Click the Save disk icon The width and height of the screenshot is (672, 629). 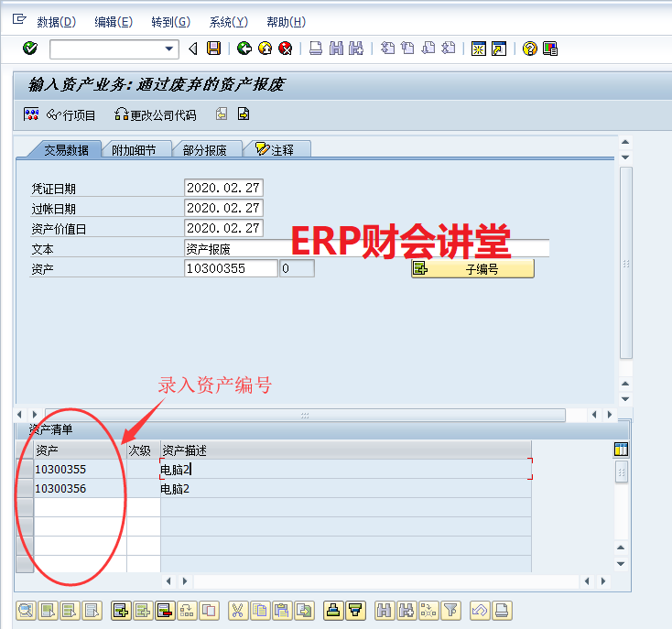coord(214,49)
